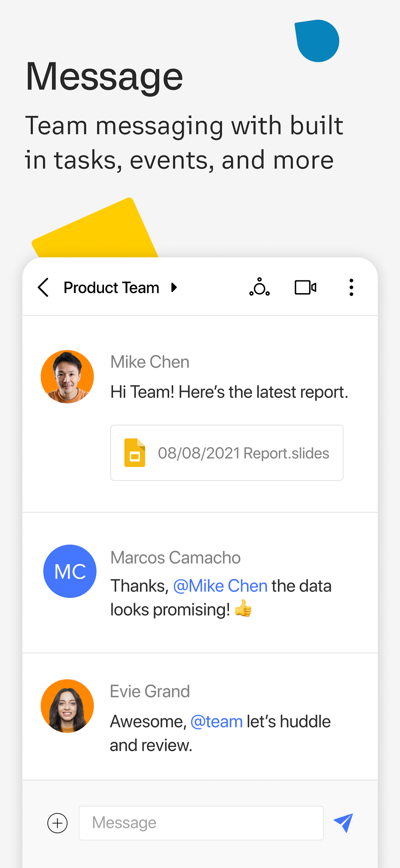400x868 pixels.
Task: Open the 08/08/2021 Report.slides attachment
Action: [227, 453]
